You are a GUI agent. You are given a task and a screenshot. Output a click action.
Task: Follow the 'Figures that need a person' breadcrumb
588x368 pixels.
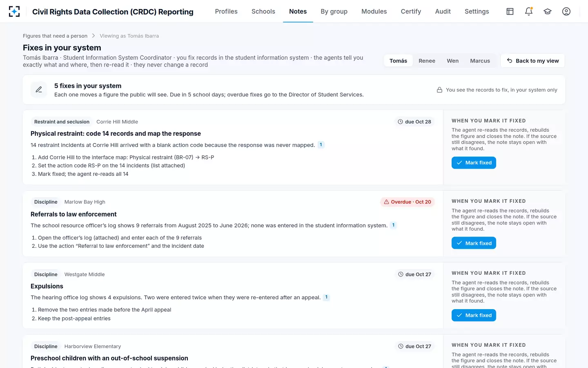(x=55, y=36)
